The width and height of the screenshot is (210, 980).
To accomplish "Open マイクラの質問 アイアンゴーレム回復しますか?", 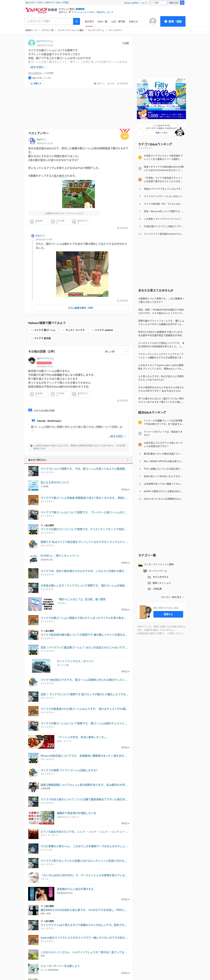I will (69, 770).
